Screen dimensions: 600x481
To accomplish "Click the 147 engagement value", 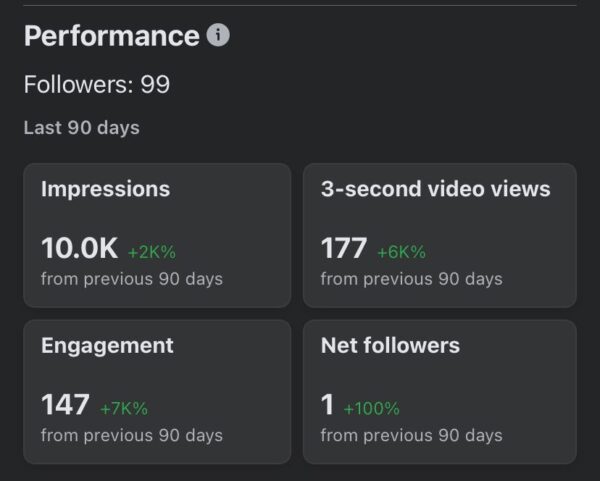I will 65,405.
